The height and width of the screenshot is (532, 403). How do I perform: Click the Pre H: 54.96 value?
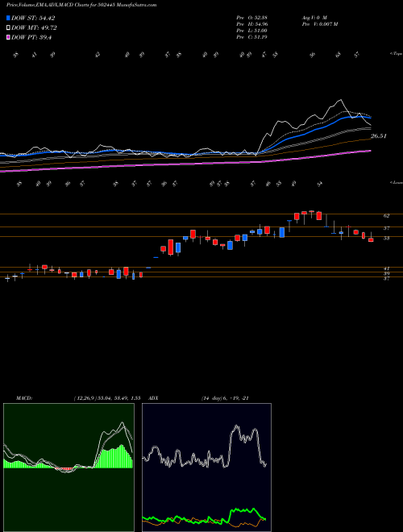[x=252, y=24]
